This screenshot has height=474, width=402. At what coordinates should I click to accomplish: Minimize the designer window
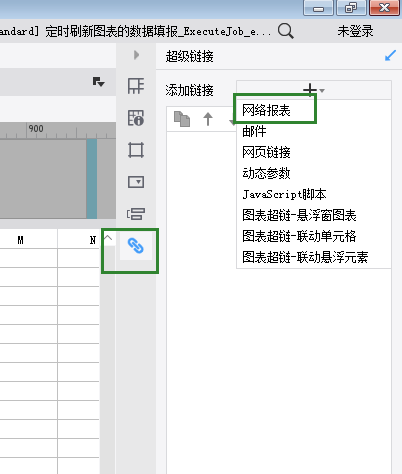318,8
